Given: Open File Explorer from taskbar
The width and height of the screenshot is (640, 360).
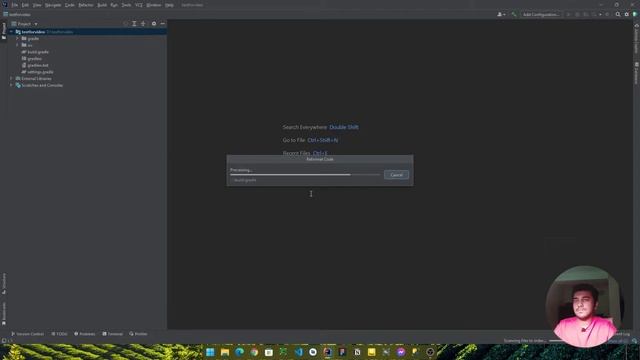Looking at the screenshot, I should [x=225, y=352].
